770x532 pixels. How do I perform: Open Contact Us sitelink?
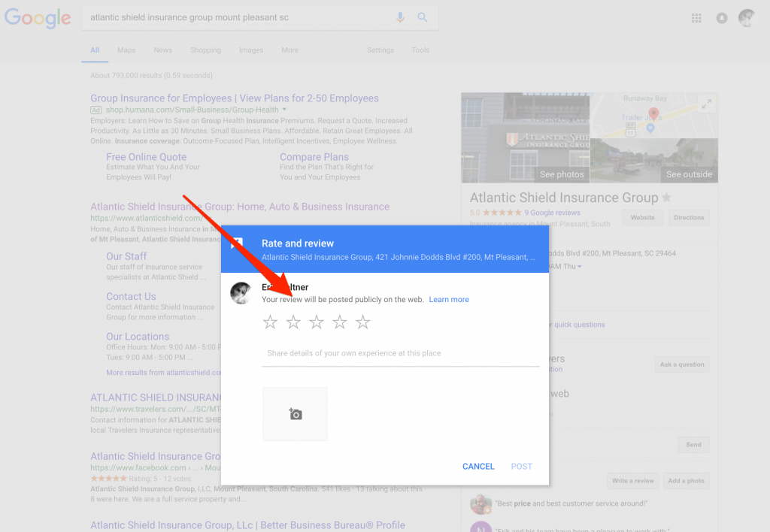coord(131,296)
